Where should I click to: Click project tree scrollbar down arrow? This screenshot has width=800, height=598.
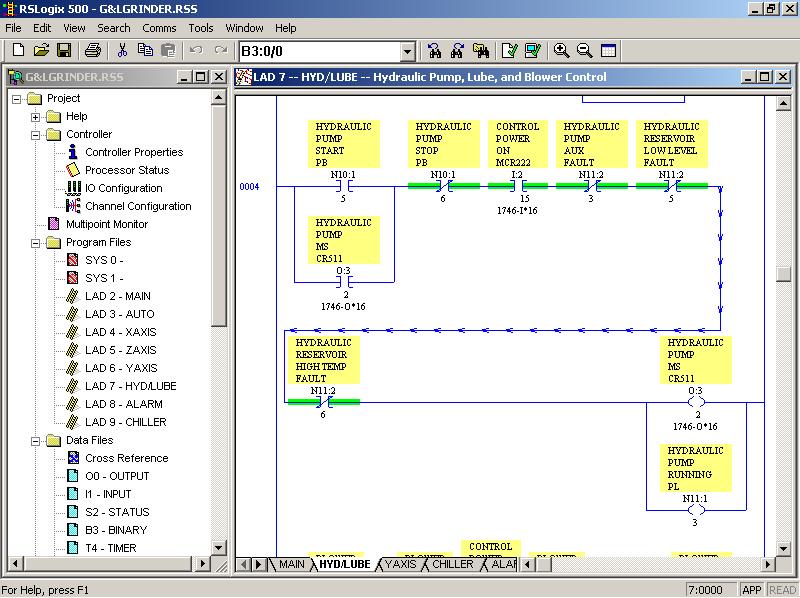[218, 549]
